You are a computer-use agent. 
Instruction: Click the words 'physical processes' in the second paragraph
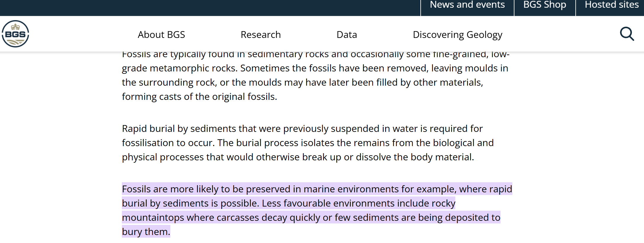click(163, 157)
